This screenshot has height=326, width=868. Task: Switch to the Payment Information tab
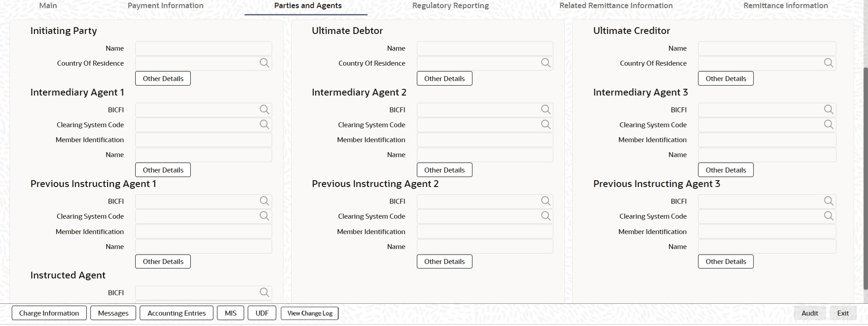click(165, 6)
